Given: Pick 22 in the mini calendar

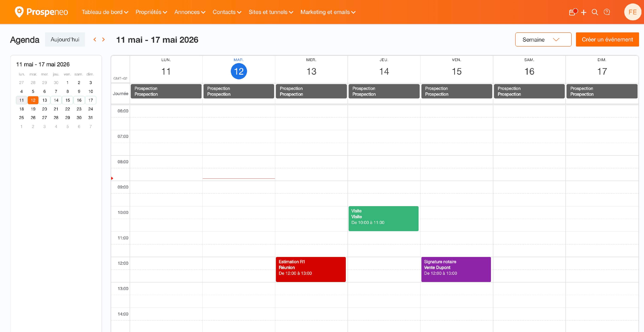Looking at the screenshot, I should tap(67, 109).
